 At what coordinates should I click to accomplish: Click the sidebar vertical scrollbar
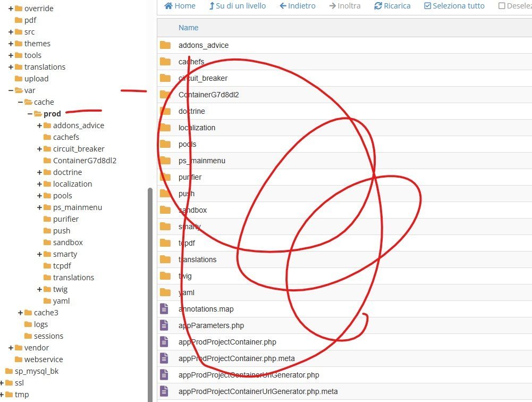tap(150, 295)
